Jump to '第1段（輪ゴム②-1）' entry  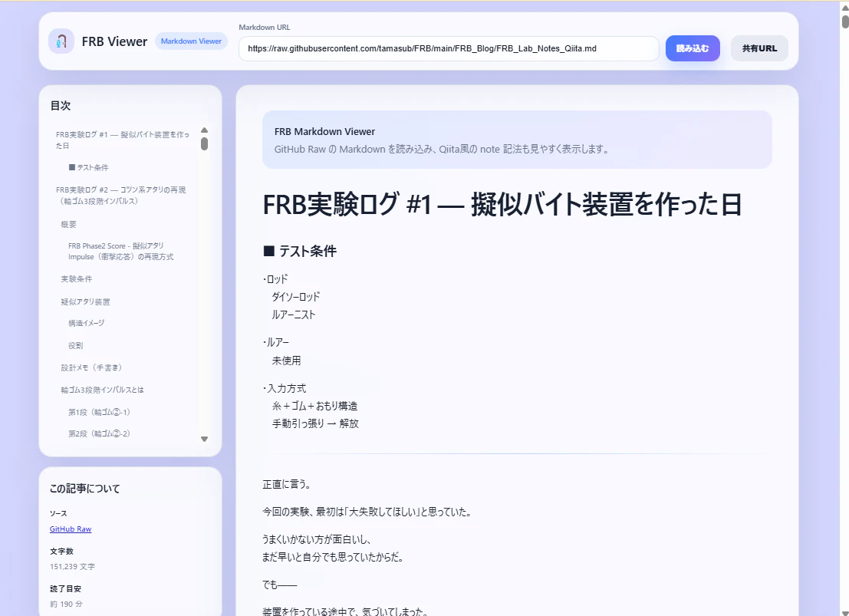tap(99, 412)
